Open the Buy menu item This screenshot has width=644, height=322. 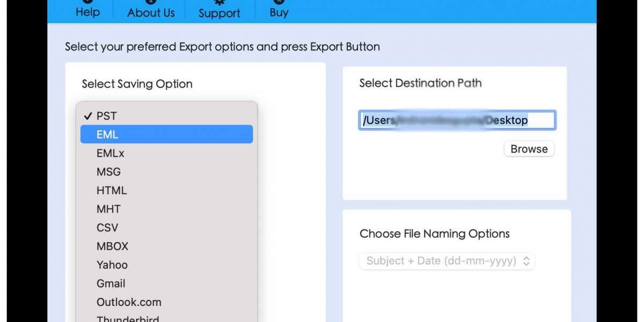(x=278, y=13)
